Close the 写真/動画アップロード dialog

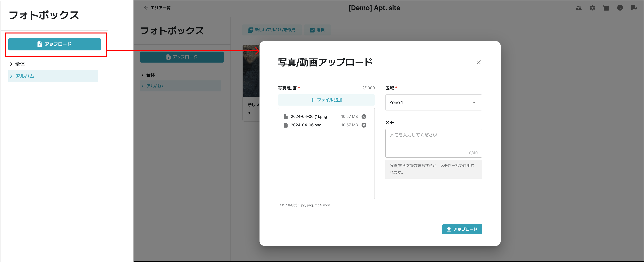point(478,63)
